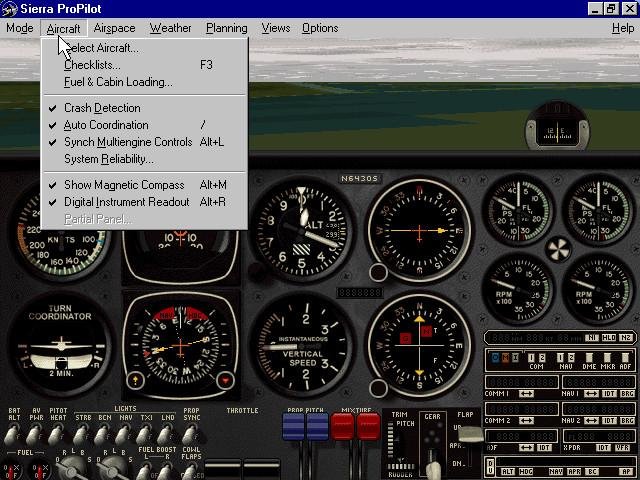The width and height of the screenshot is (640, 480).
Task: Click the COMM 1 frequency swap arrow
Action: pyautogui.click(x=527, y=394)
